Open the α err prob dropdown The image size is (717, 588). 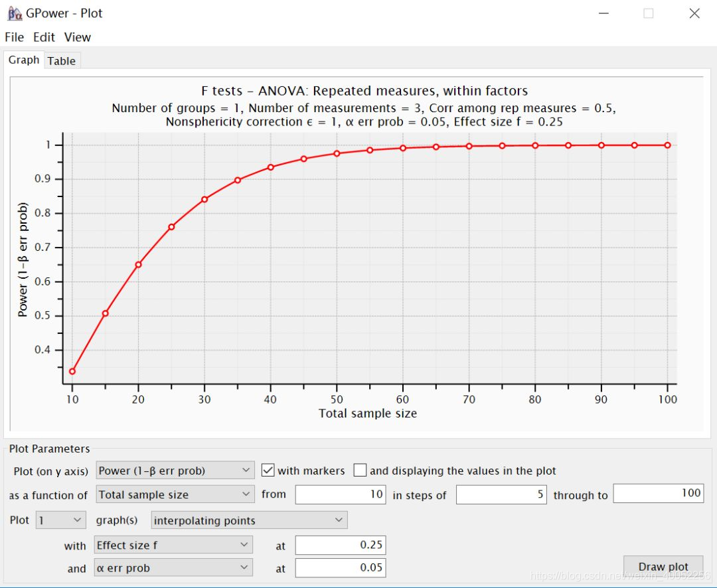pos(173,568)
